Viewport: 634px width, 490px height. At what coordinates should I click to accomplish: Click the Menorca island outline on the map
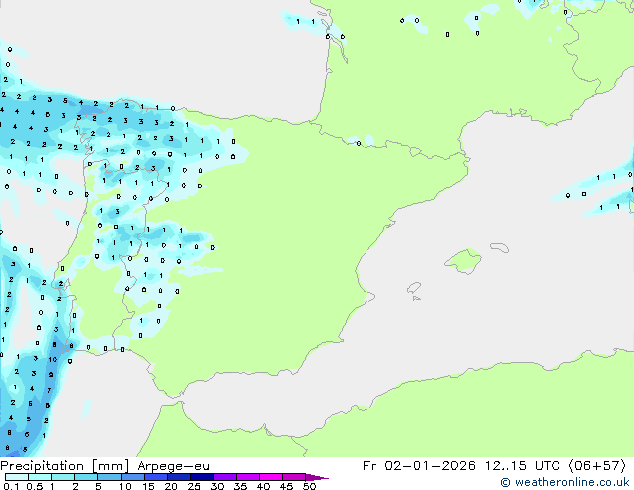coord(500,247)
